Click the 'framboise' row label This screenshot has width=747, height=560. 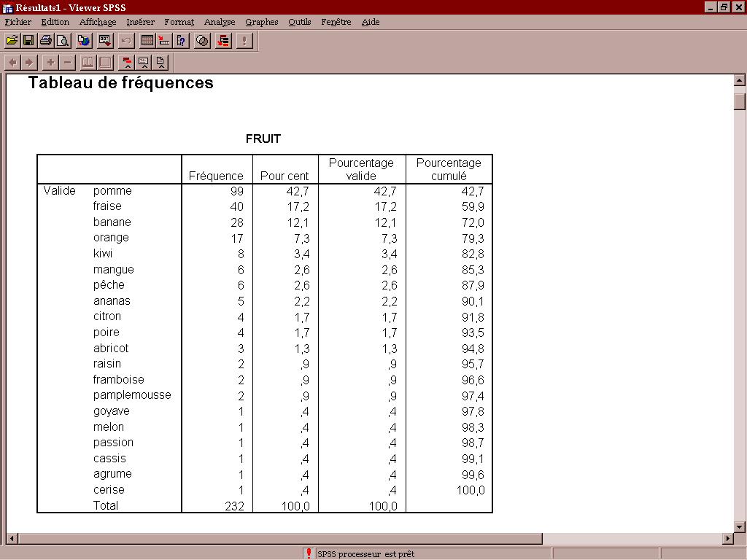119,379
